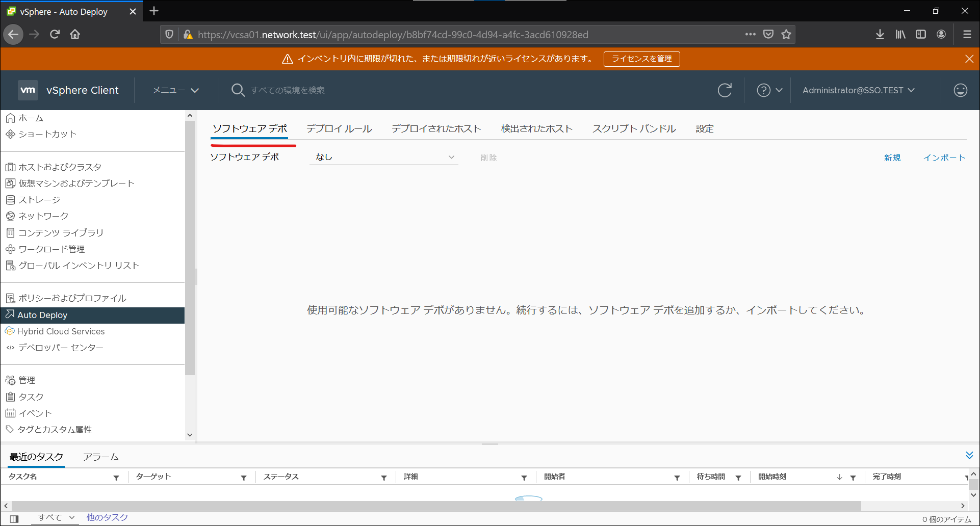Filter the 待ち時間 column
980x526 pixels.
pyautogui.click(x=738, y=478)
